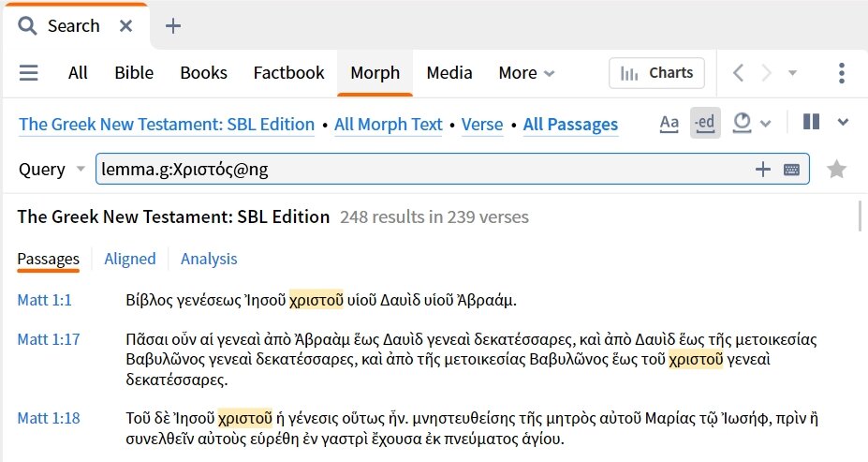Image resolution: width=868 pixels, height=462 pixels.
Task: Switch to the Bible search tab
Action: click(134, 73)
